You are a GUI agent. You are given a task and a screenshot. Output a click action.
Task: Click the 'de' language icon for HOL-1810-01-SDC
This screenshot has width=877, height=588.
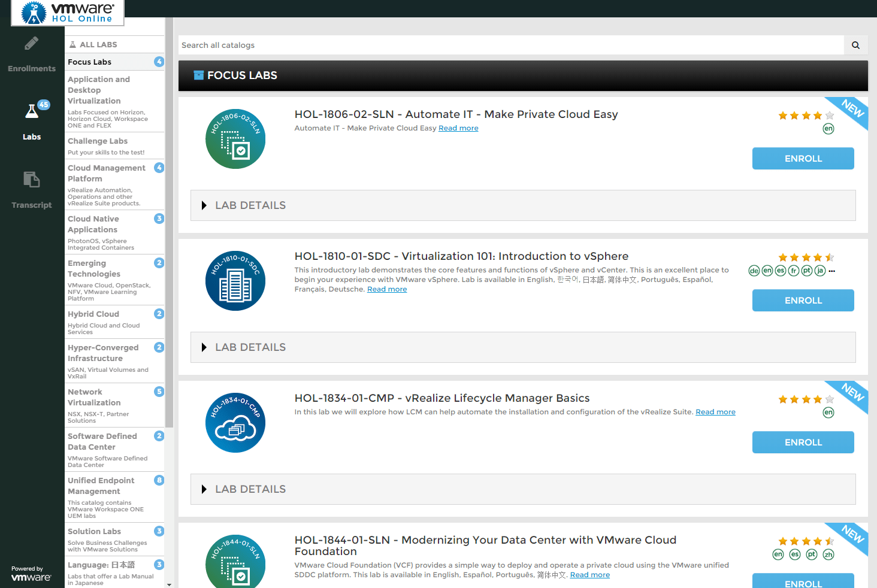click(754, 271)
